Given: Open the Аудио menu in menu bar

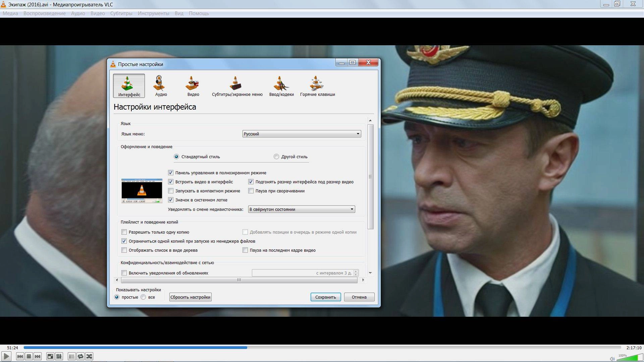Looking at the screenshot, I should (78, 13).
